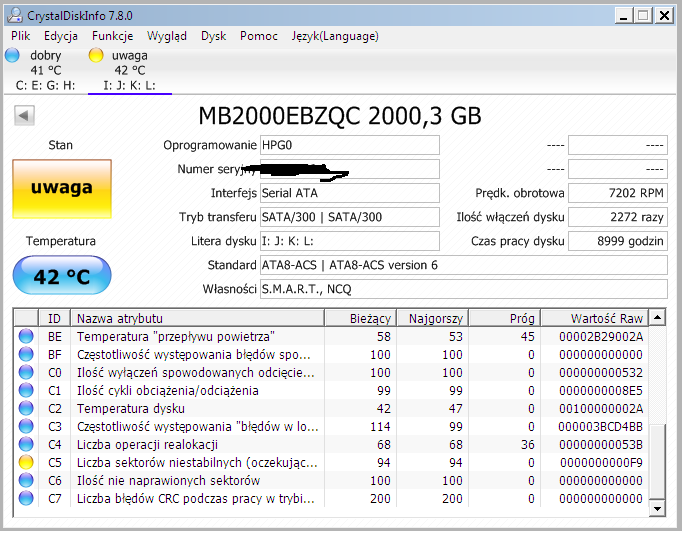Click the disk title MB2000EBZQC 2000,3 GB
The width and height of the screenshot is (682, 551).
pos(340,116)
